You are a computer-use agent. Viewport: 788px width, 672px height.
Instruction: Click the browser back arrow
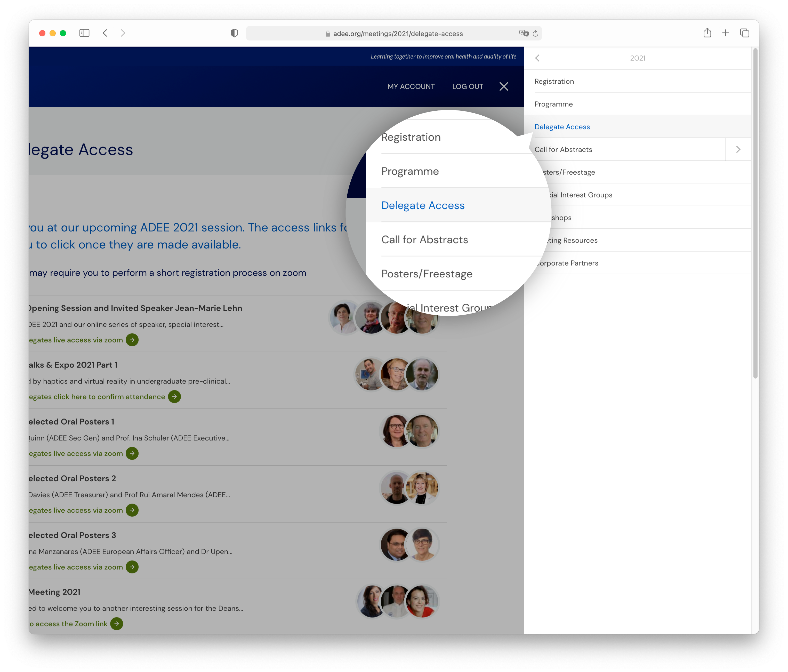[x=105, y=33]
